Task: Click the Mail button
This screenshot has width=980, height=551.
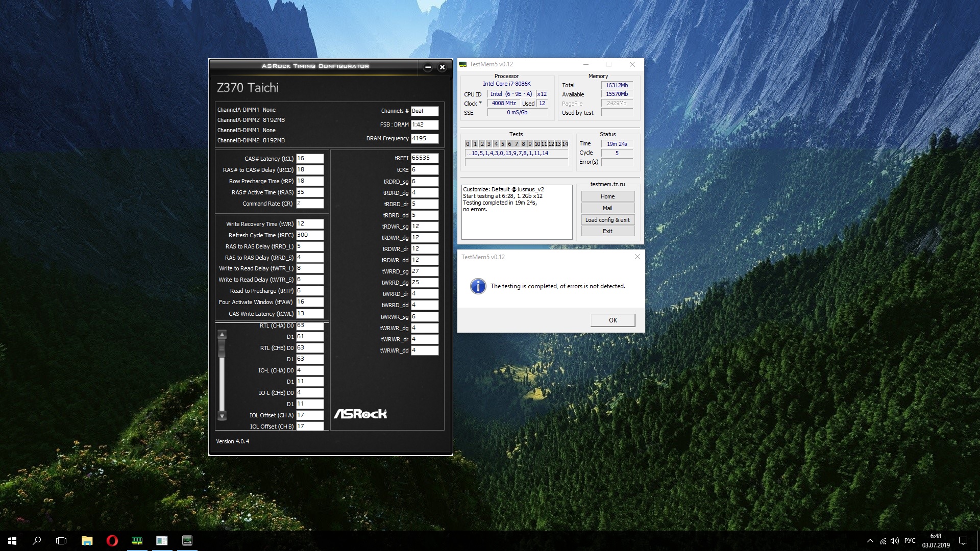Action: point(607,208)
